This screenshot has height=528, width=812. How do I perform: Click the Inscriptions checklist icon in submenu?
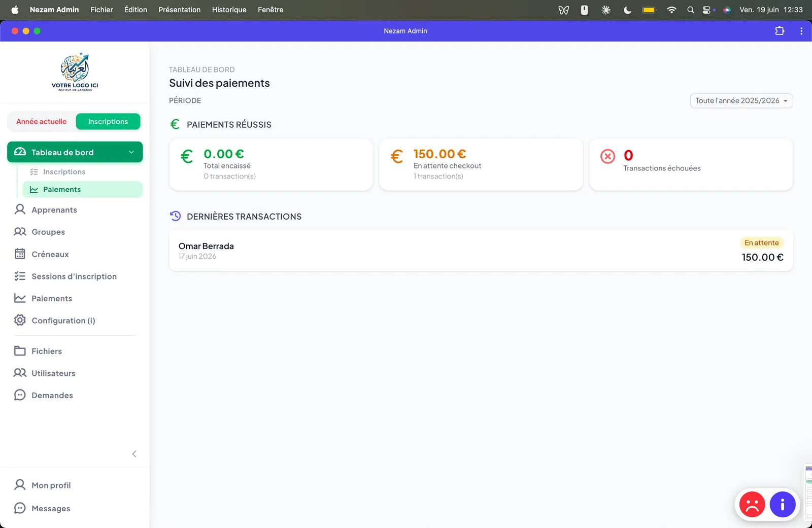point(34,172)
